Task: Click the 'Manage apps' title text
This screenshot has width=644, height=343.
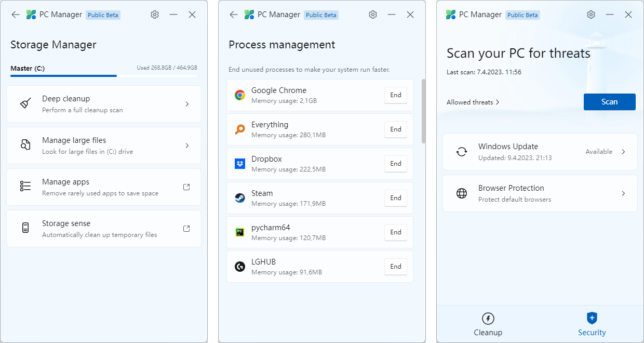Action: click(x=65, y=182)
